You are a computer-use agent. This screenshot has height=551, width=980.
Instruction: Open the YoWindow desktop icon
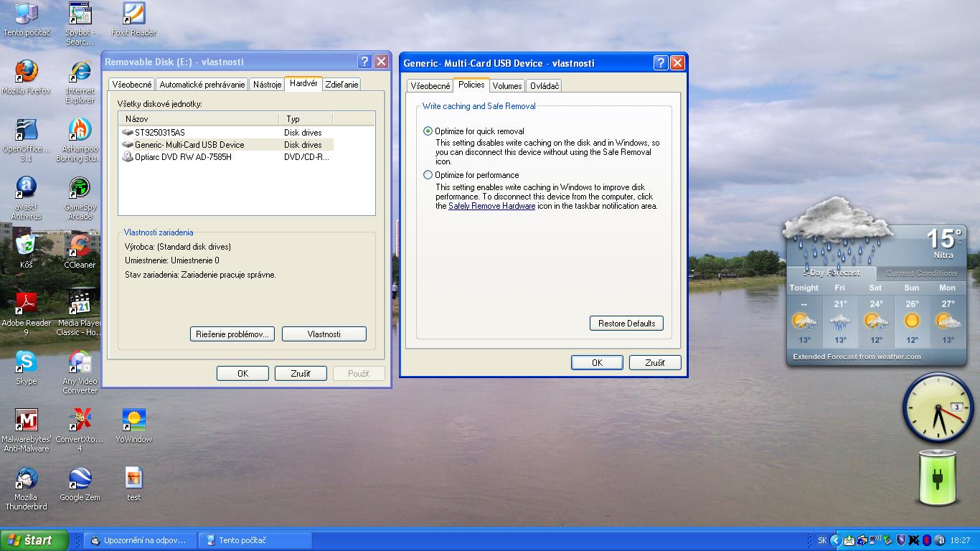[133, 420]
